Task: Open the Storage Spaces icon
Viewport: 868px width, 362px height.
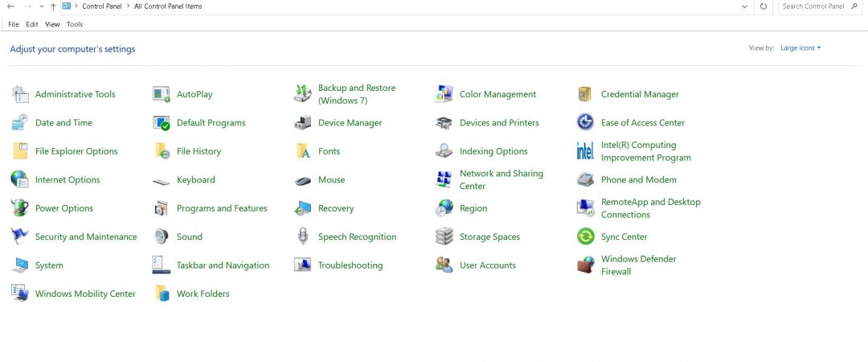Action: coord(444,237)
